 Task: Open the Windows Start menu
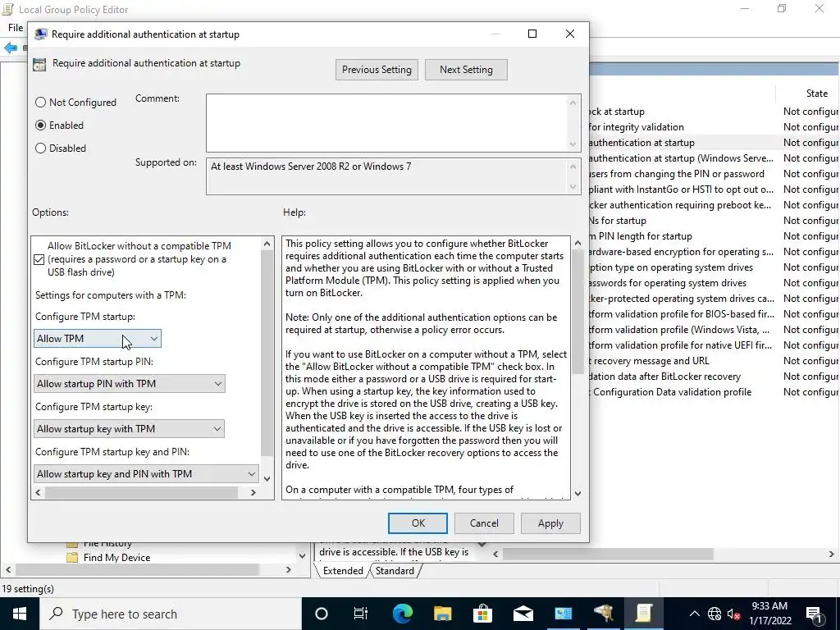tap(20, 614)
